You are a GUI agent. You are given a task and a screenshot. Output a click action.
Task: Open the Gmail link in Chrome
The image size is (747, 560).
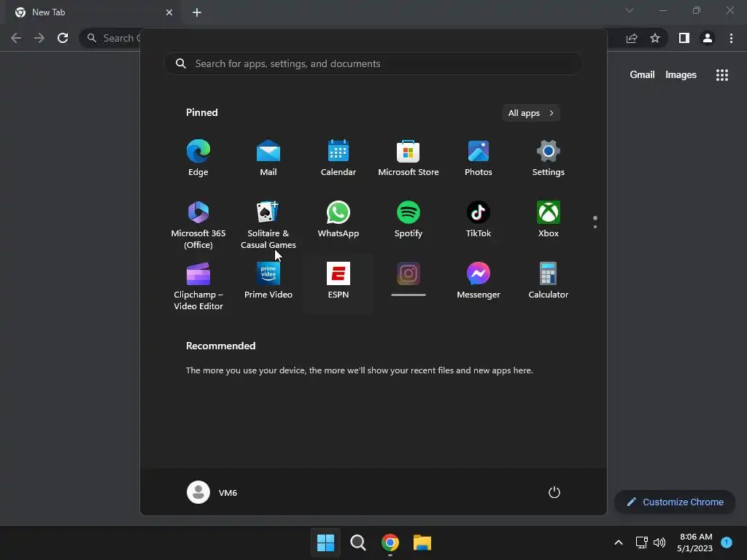coord(642,75)
